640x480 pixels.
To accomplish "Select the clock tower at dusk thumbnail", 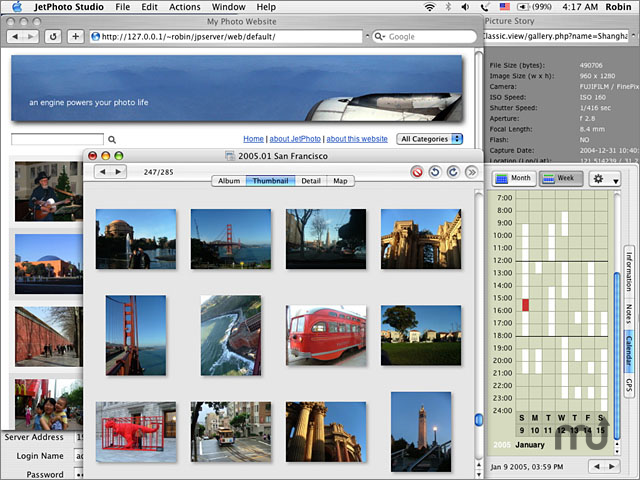I will pyautogui.click(x=421, y=432).
